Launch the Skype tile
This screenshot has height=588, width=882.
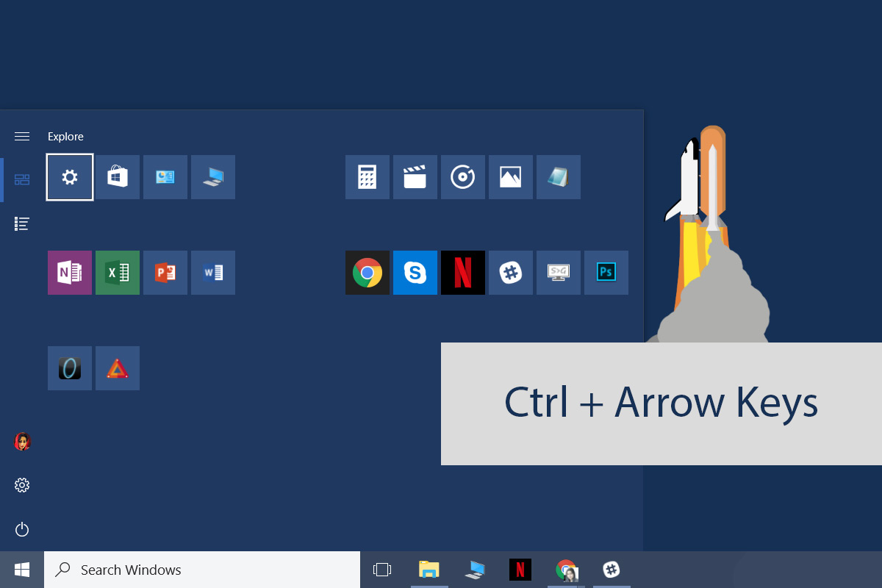(415, 273)
